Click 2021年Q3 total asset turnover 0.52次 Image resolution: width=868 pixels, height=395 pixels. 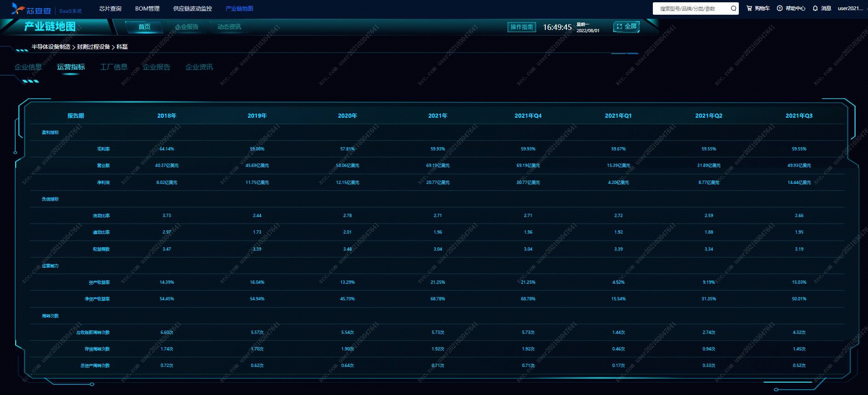point(799,366)
